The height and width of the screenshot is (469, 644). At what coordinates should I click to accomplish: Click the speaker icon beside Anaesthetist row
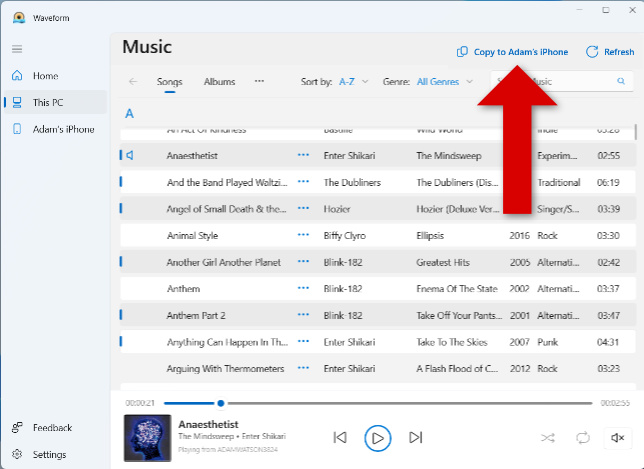(x=130, y=155)
